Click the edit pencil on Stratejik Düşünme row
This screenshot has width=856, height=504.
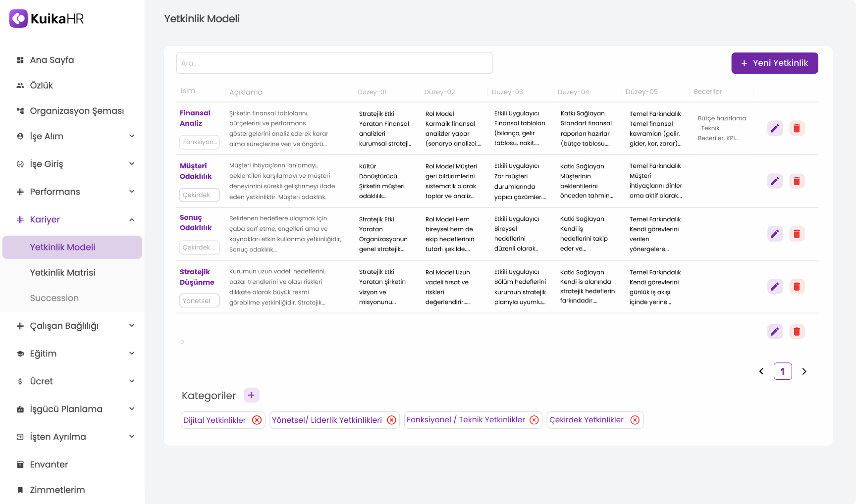pos(775,286)
